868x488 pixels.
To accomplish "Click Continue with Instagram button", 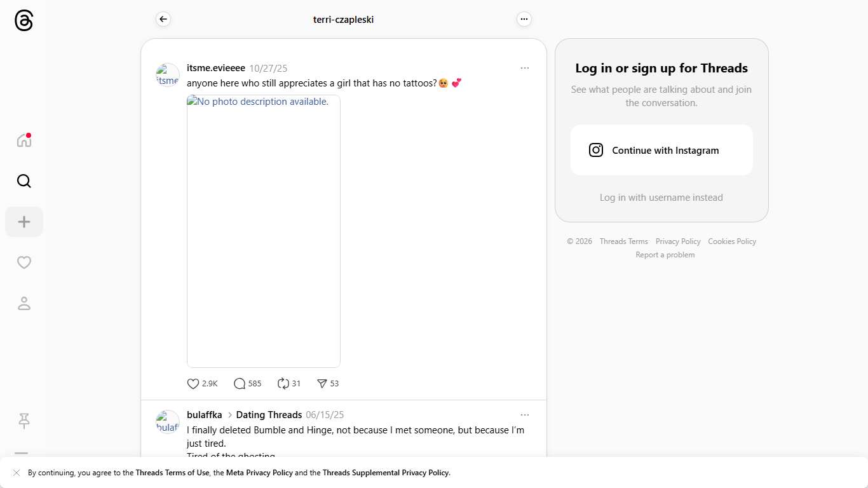I will (x=661, y=150).
